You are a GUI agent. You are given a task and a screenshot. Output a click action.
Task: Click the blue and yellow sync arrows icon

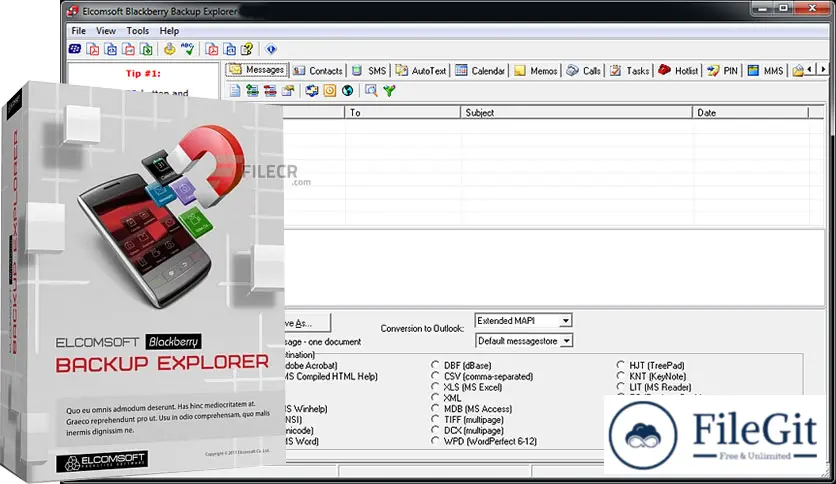[x=312, y=91]
